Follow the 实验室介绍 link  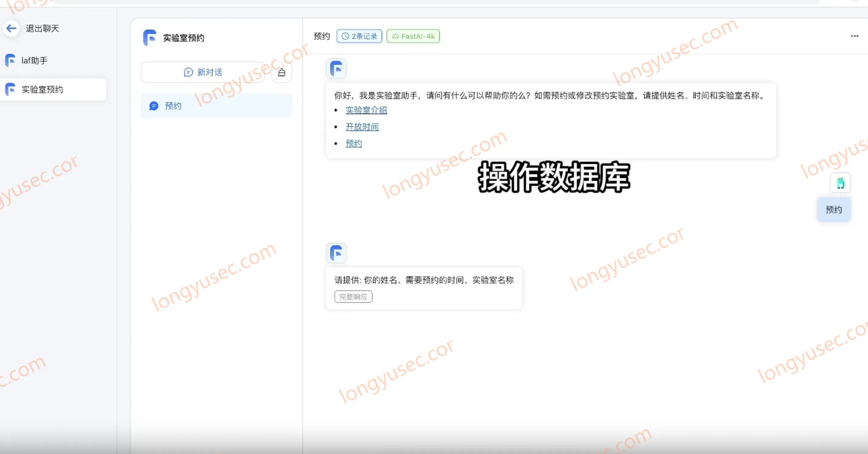click(366, 110)
